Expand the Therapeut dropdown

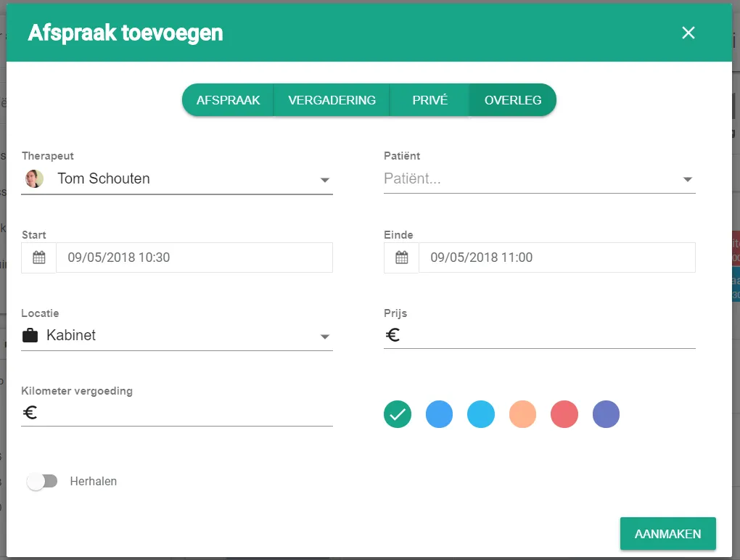click(x=325, y=180)
